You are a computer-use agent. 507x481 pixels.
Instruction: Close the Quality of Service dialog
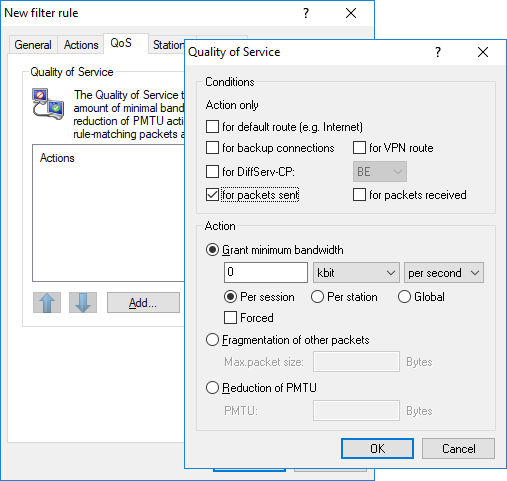(x=483, y=52)
